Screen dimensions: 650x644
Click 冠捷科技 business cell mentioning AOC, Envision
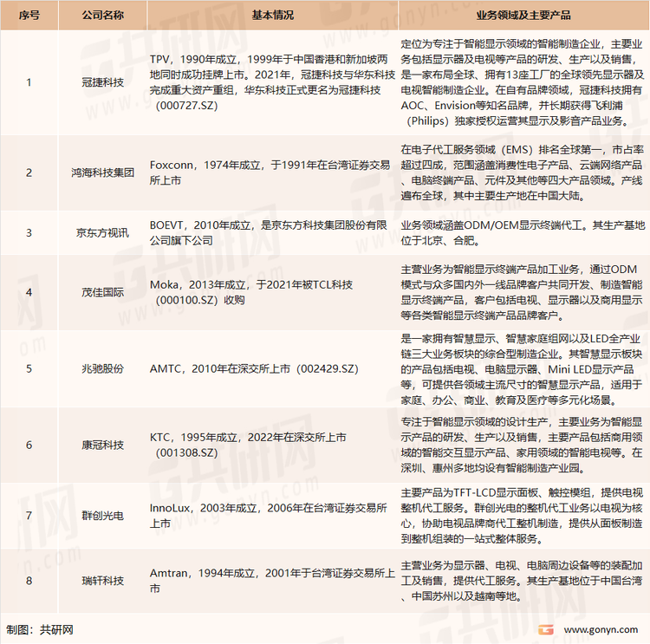pos(523,82)
